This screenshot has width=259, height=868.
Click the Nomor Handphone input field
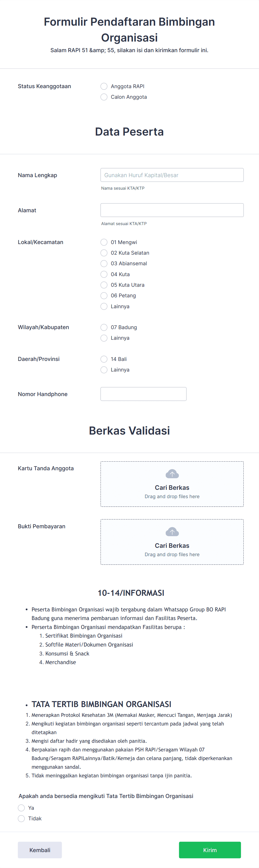143,394
